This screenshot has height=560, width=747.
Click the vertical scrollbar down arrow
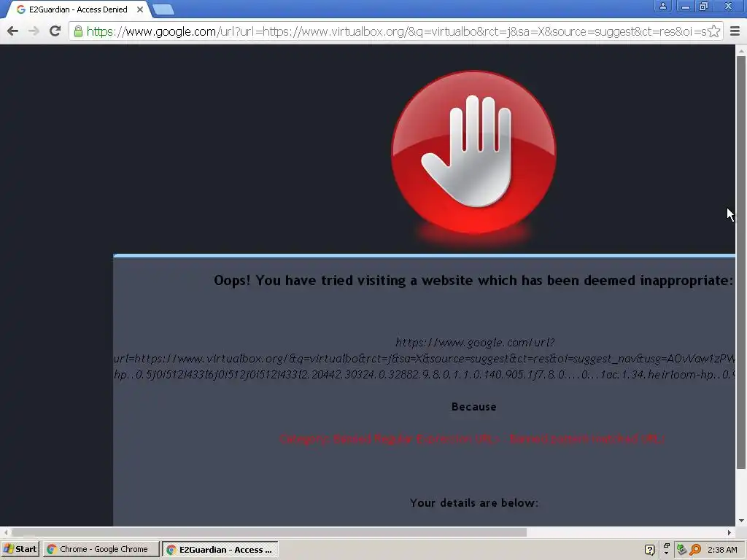[x=741, y=521]
